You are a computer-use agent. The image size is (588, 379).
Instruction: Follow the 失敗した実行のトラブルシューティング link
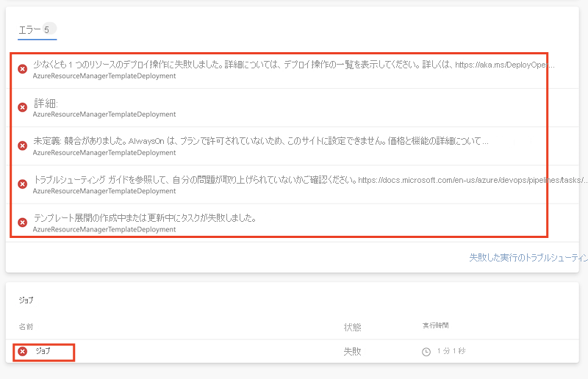coord(528,258)
